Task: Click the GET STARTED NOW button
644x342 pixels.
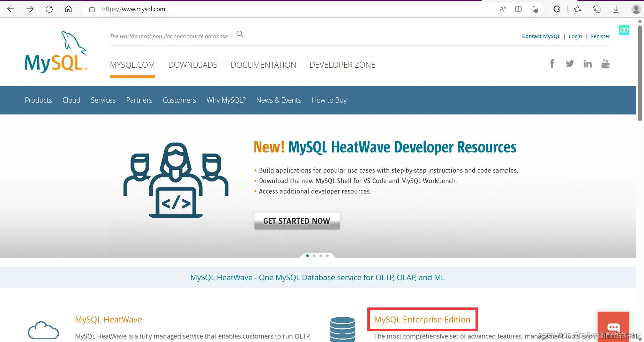Action: coord(297,221)
